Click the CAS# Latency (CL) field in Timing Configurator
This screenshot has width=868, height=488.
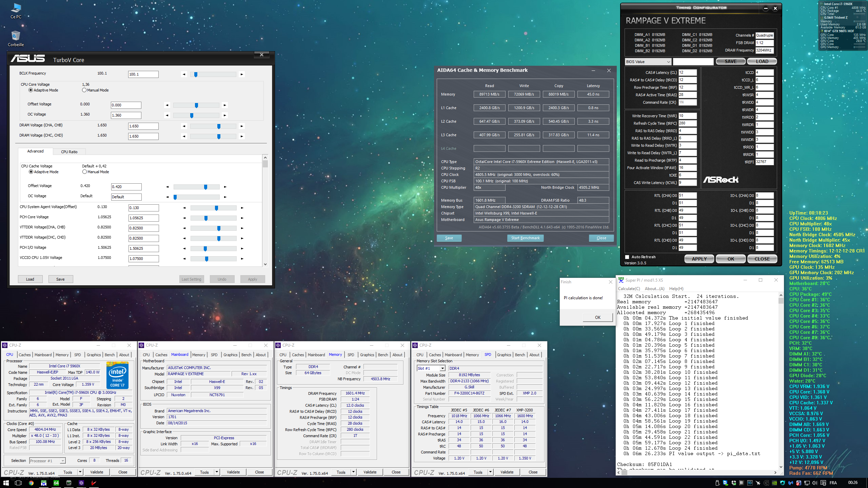pyautogui.click(x=687, y=73)
